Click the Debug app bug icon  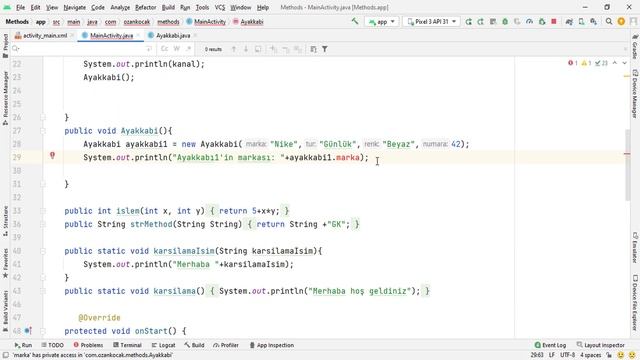pos(505,22)
